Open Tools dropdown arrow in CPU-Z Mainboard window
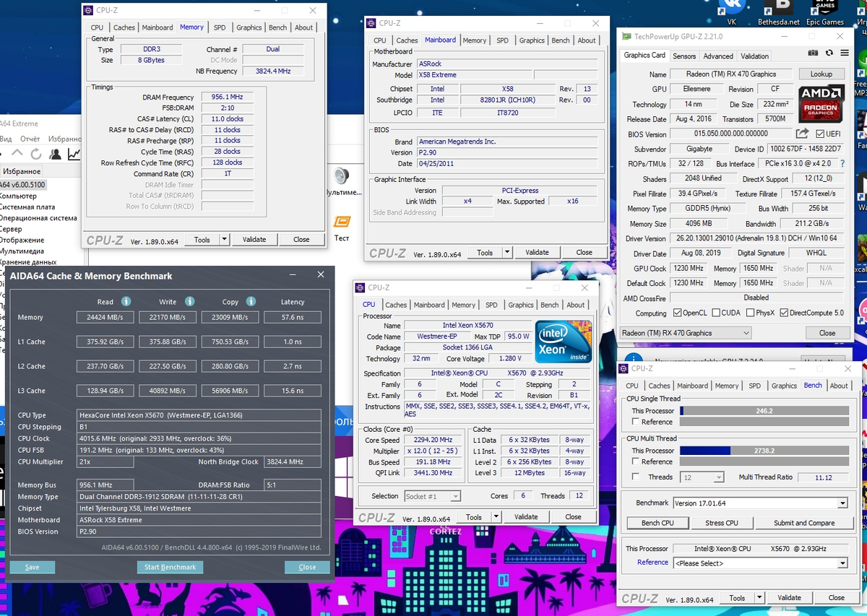The image size is (867, 616). click(x=507, y=253)
